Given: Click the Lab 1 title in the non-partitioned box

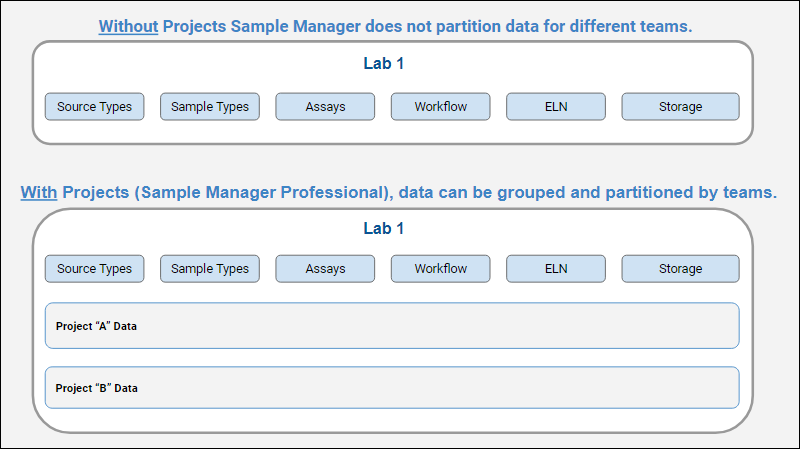Looking at the screenshot, I should point(384,63).
